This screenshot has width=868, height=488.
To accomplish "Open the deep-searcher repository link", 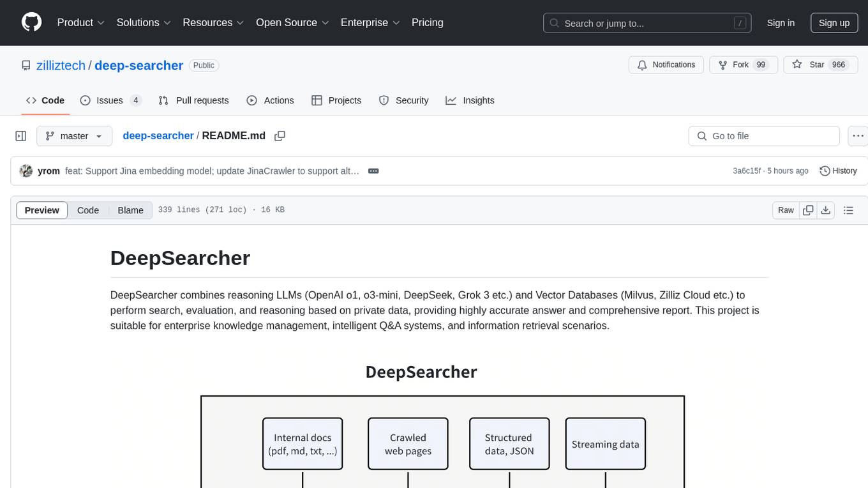I will [138, 65].
